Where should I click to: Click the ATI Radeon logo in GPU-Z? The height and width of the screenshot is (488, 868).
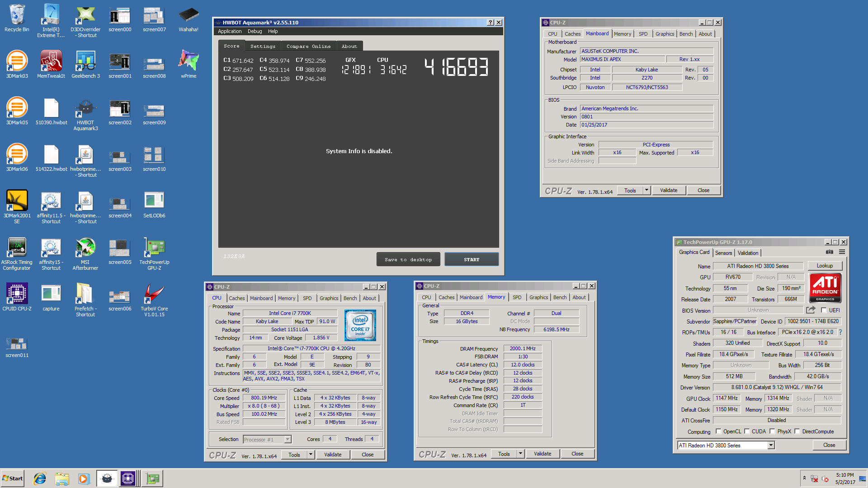[825, 288]
